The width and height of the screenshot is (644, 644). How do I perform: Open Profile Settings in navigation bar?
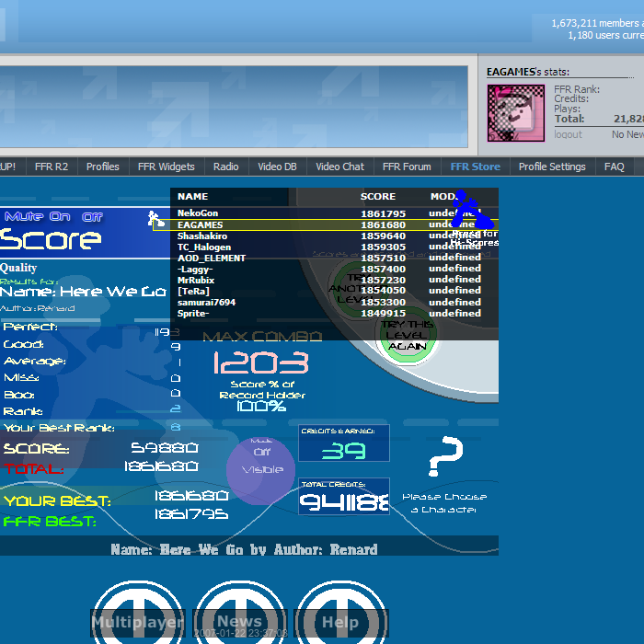point(552,167)
